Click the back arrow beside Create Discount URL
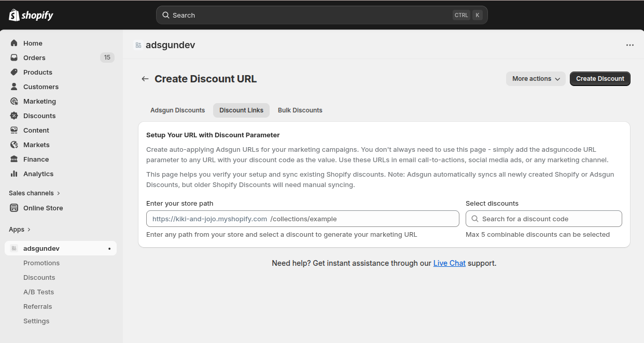The height and width of the screenshot is (343, 644). [x=145, y=79]
